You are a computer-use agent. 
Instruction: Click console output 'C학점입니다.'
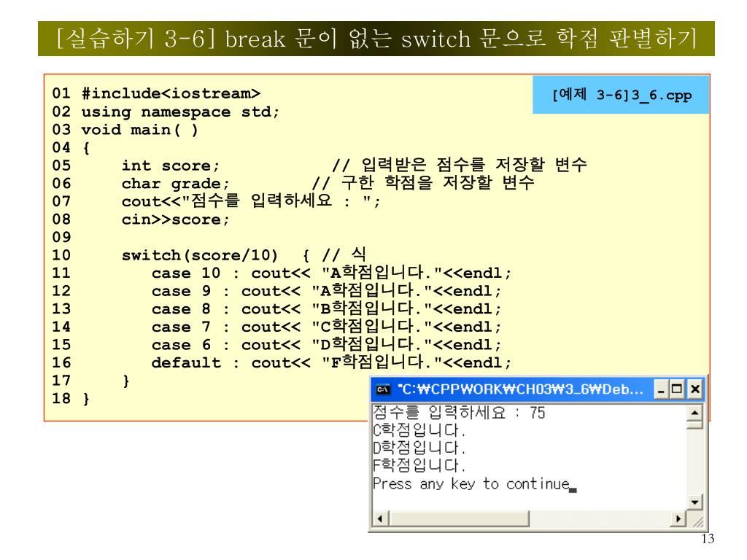click(419, 430)
